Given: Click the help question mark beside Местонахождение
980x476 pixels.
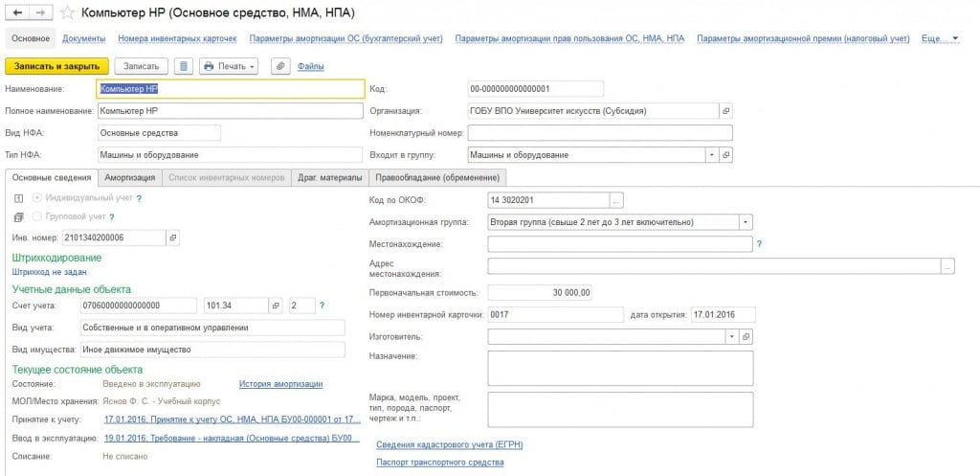Looking at the screenshot, I should coord(759,244).
